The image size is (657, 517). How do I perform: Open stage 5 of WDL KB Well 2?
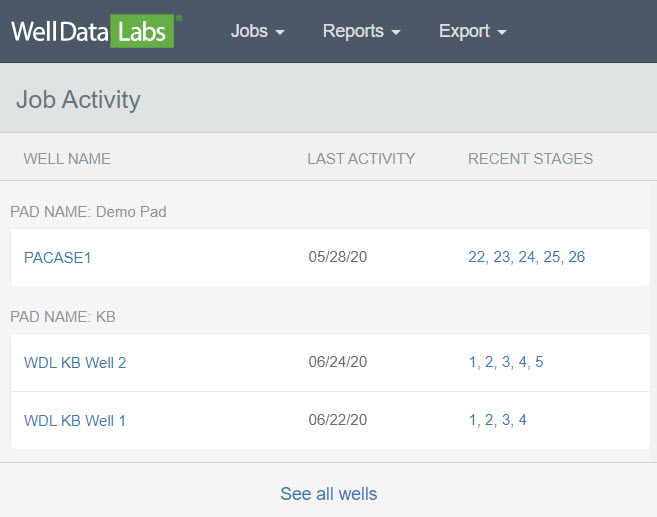pos(539,362)
